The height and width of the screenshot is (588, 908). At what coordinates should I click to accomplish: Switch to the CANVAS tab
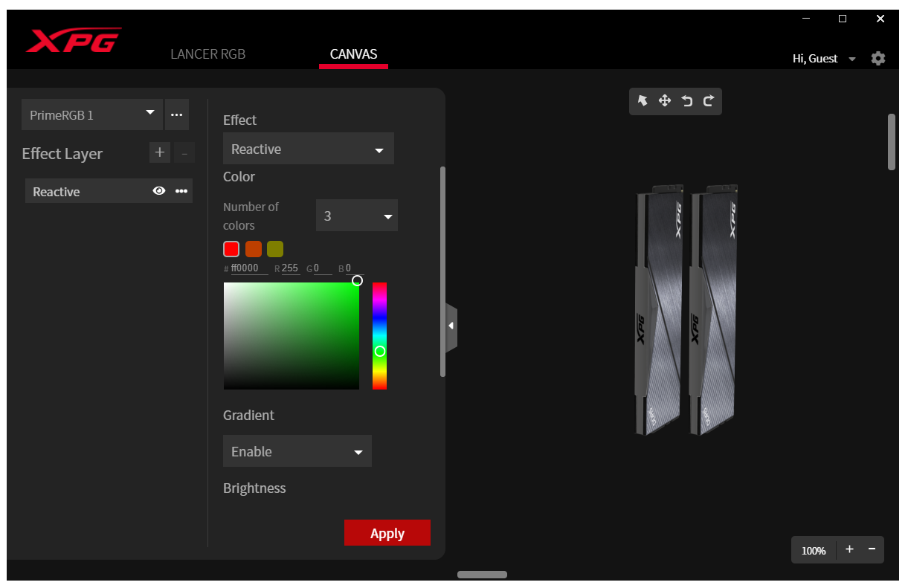click(x=353, y=54)
